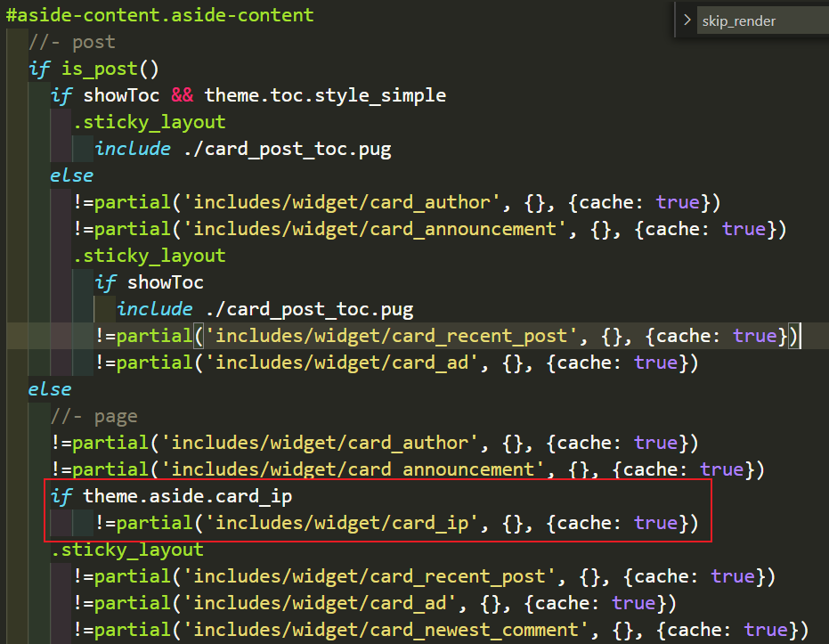Click the 'if' keyword before is_post()
Viewport: 829px width, 644px height.
(x=39, y=69)
